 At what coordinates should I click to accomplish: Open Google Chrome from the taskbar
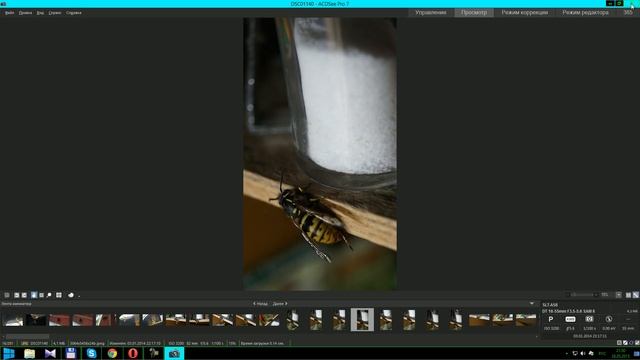point(112,353)
